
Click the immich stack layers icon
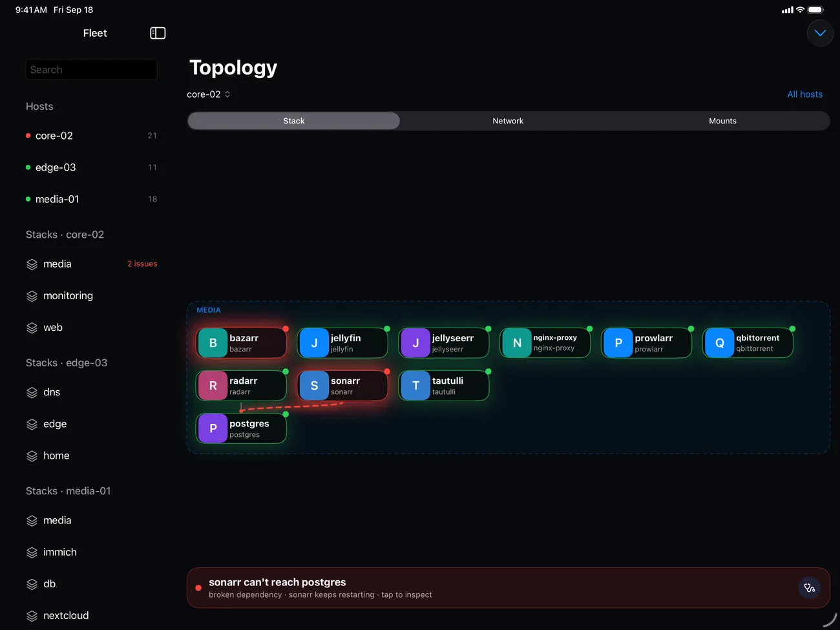(32, 552)
